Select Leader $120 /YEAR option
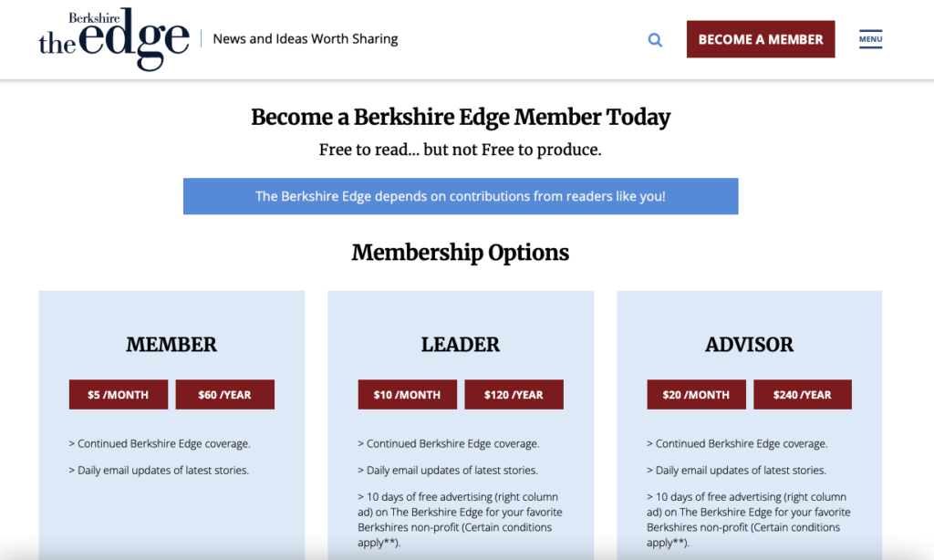This screenshot has width=934, height=560. pos(514,394)
